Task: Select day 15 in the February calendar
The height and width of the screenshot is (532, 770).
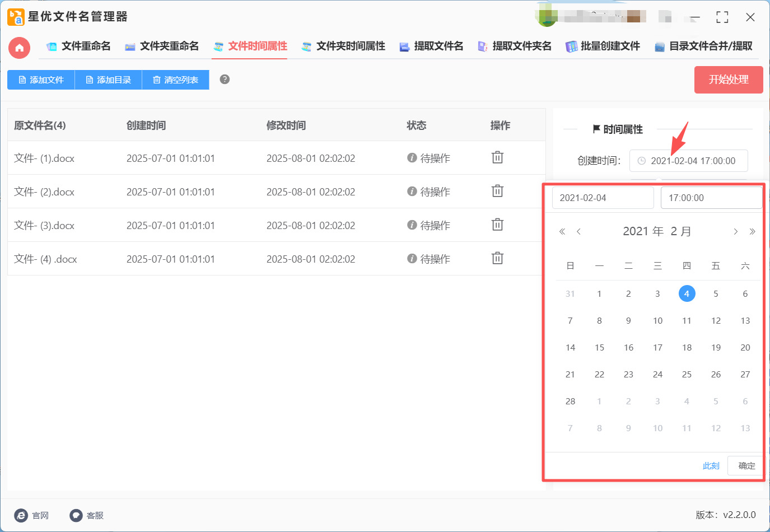Action: [x=599, y=348]
